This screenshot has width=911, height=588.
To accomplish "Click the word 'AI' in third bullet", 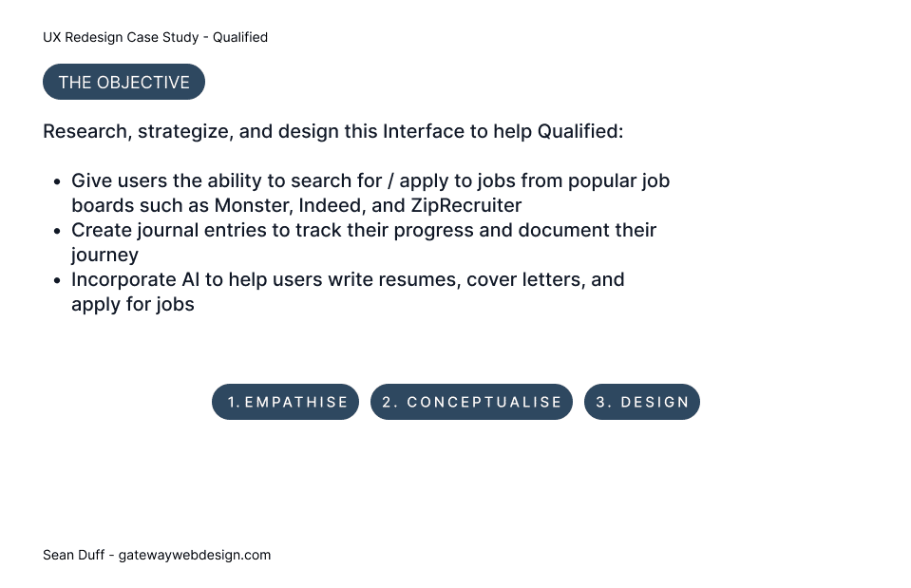I will pyautogui.click(x=191, y=279).
